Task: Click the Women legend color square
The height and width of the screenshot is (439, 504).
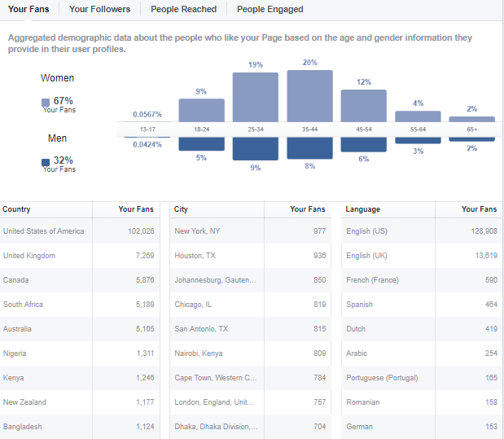Action: point(46,103)
